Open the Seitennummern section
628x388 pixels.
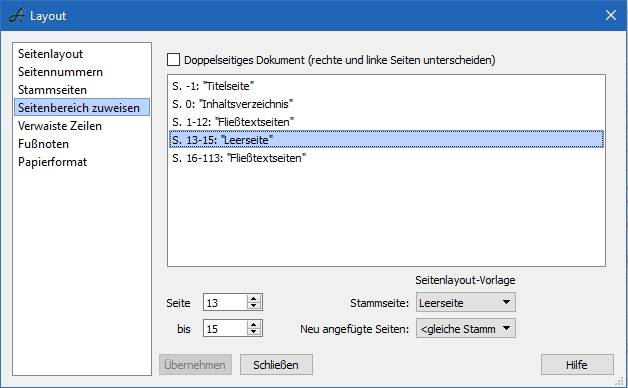[60, 72]
